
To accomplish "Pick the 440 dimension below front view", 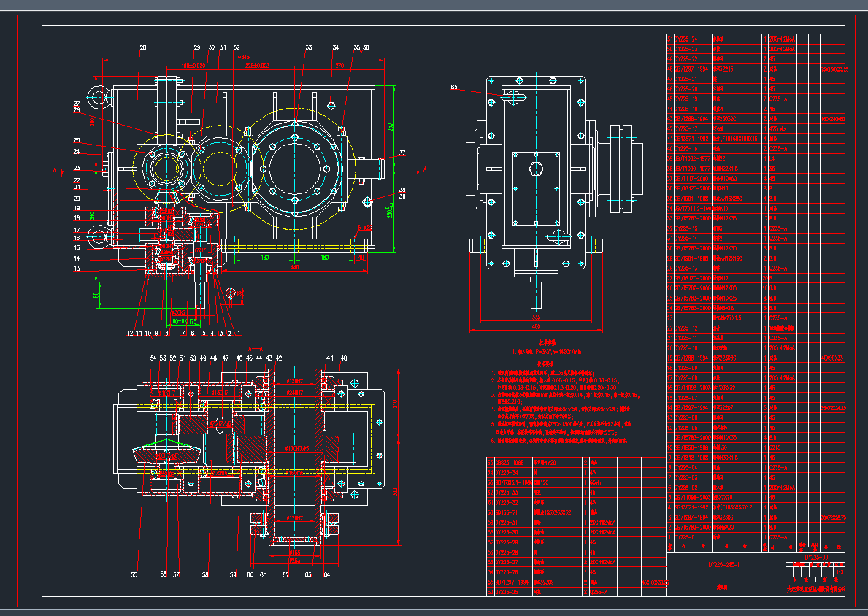I will tap(294, 268).
